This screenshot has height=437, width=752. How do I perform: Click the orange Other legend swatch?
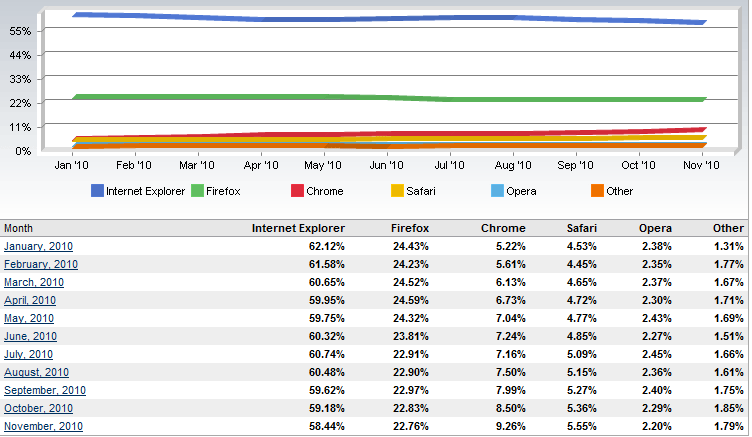(x=597, y=190)
